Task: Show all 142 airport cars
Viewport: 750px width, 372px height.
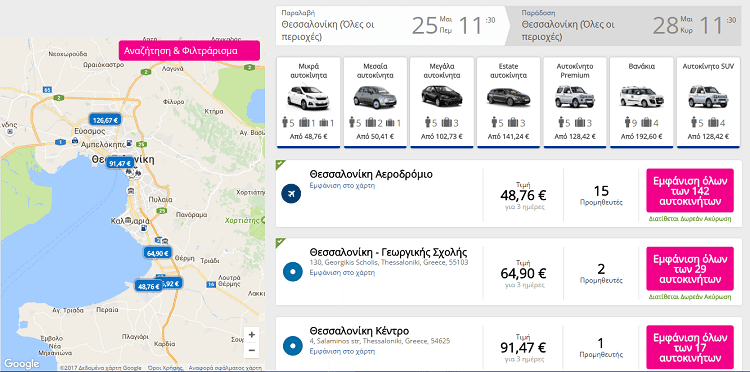Action: [x=690, y=190]
